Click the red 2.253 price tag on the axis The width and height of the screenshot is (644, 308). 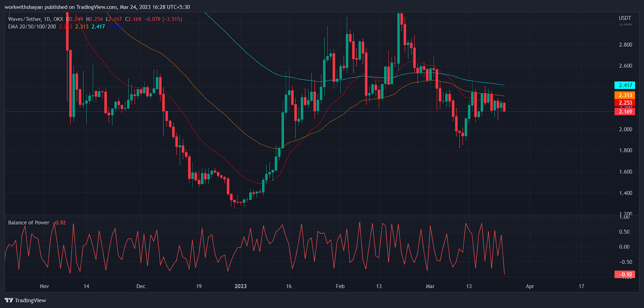pos(625,103)
